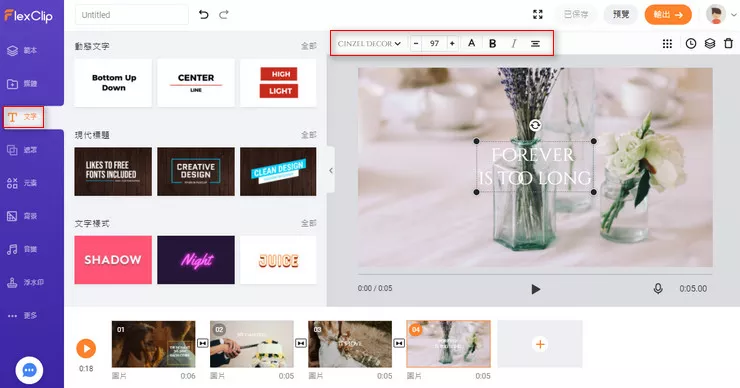Screen dimensions: 740x388
Task: Delete the selected text with trash icon
Action: pyautogui.click(x=729, y=43)
